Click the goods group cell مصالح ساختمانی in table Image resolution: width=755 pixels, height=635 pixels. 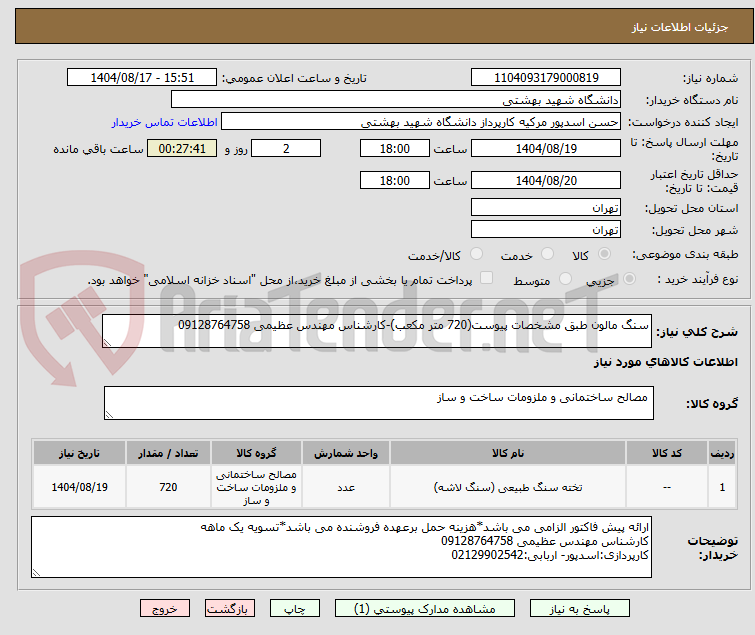tap(256, 487)
